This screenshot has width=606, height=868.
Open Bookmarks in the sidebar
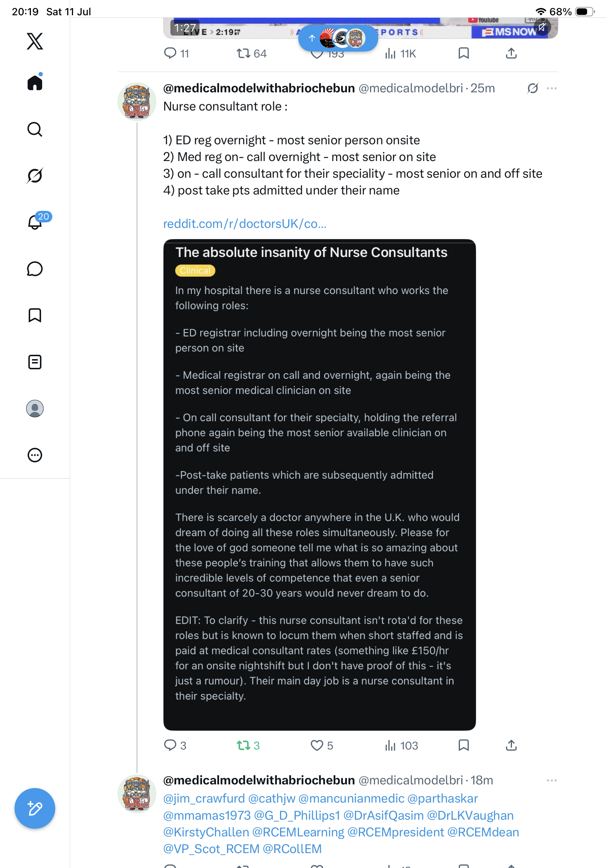35,315
